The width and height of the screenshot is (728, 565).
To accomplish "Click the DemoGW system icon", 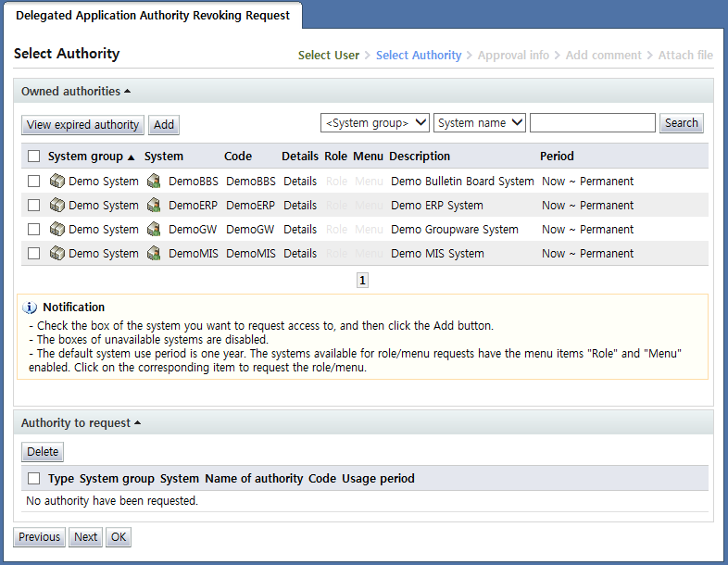I will 154,230.
